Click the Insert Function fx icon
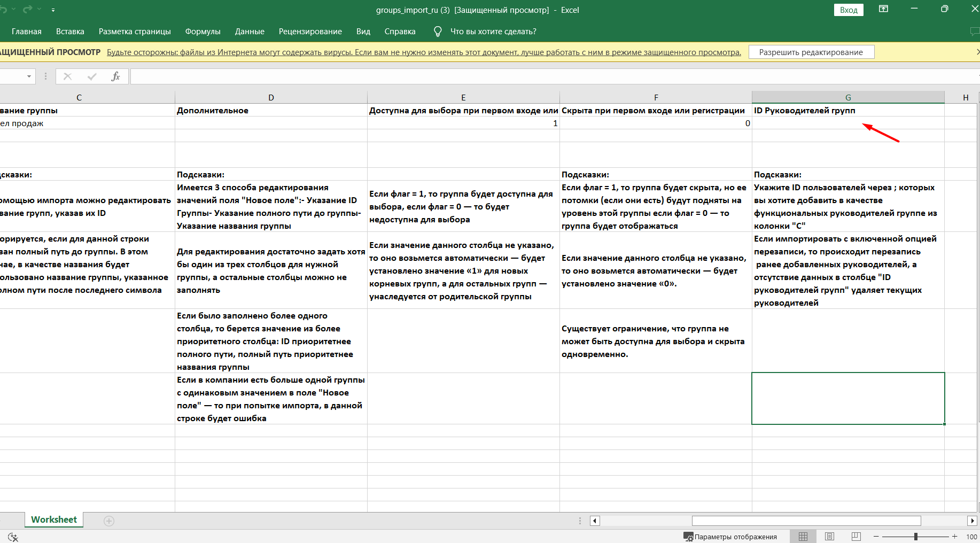Image resolution: width=980 pixels, height=543 pixels. (x=115, y=76)
